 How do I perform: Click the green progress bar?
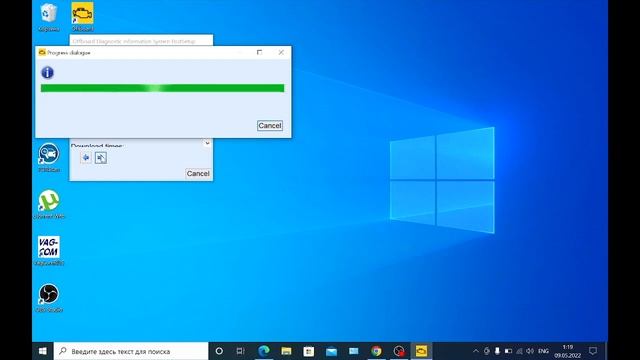click(x=162, y=88)
